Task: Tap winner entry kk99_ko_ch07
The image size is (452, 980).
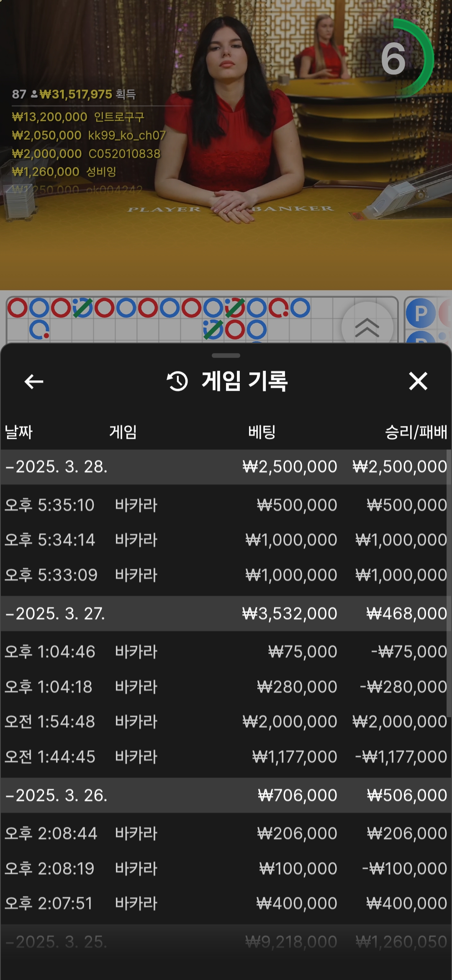Action: click(89, 135)
